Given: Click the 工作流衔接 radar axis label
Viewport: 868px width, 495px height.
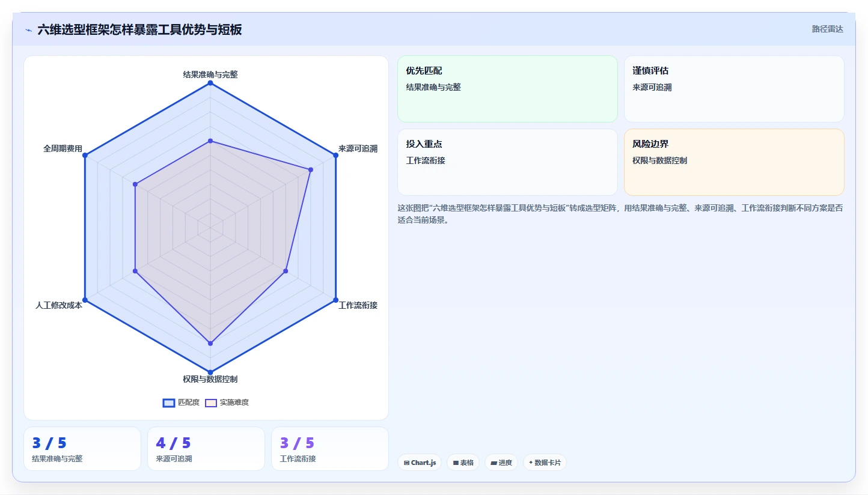Looking at the screenshot, I should pyautogui.click(x=358, y=305).
